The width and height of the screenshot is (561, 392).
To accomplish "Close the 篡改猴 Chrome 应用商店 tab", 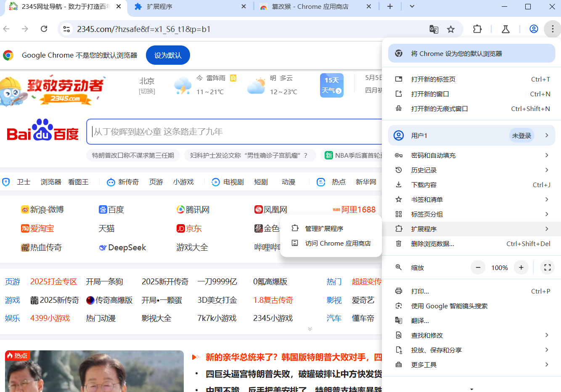I will (369, 7).
